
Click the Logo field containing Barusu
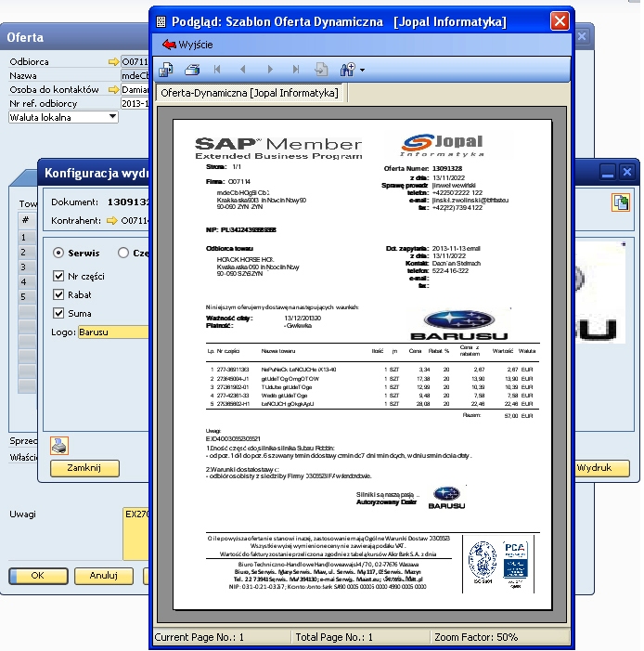[x=113, y=332]
